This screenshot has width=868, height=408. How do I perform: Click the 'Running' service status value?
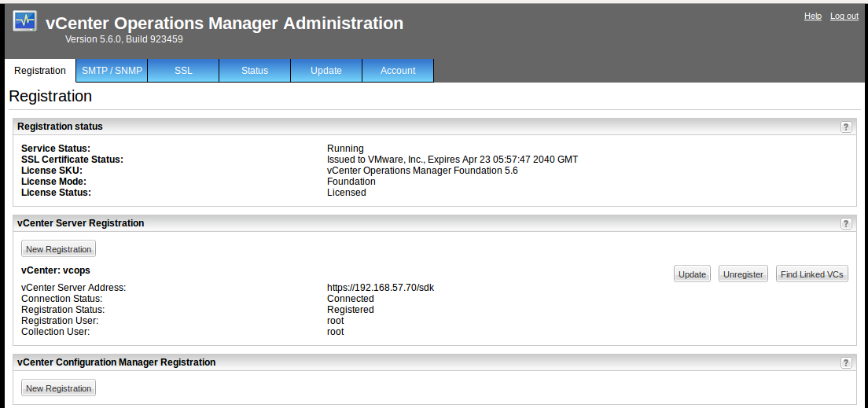click(x=345, y=149)
